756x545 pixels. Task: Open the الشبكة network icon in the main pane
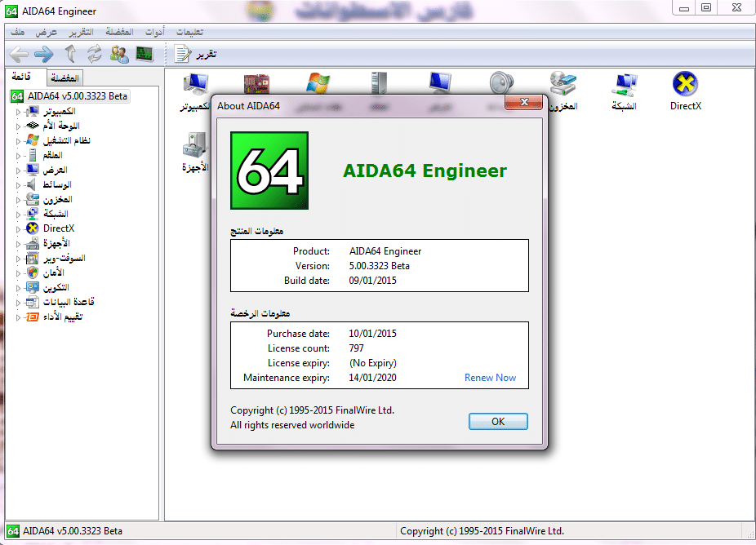coord(625,91)
